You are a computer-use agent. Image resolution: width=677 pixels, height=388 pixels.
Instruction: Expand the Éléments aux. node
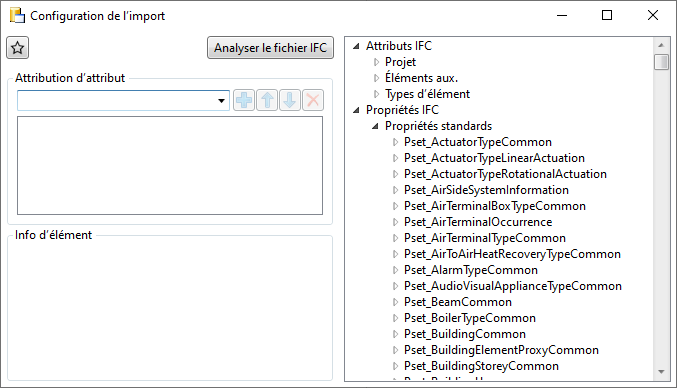pos(376,78)
